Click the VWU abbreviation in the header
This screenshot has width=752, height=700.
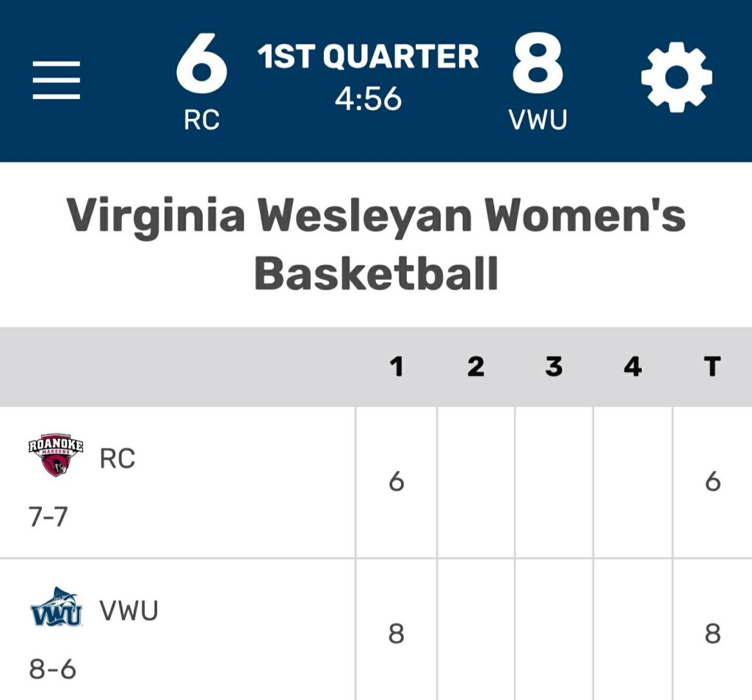click(x=538, y=120)
